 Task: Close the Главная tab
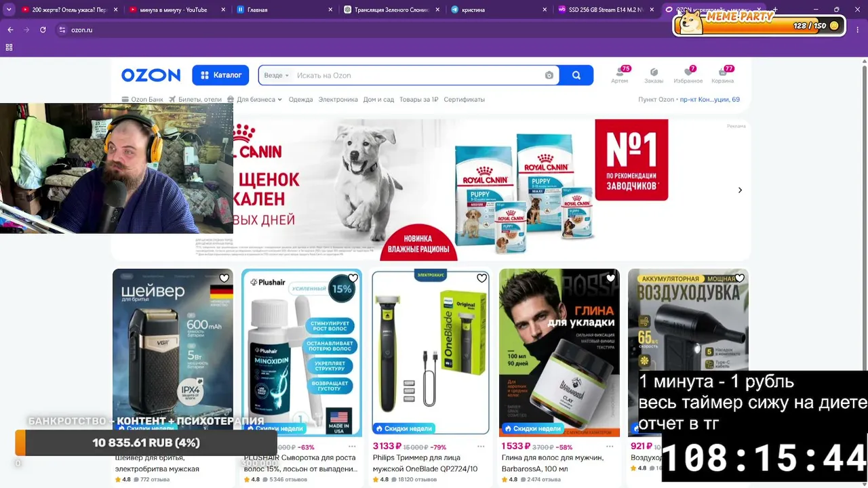330,9
